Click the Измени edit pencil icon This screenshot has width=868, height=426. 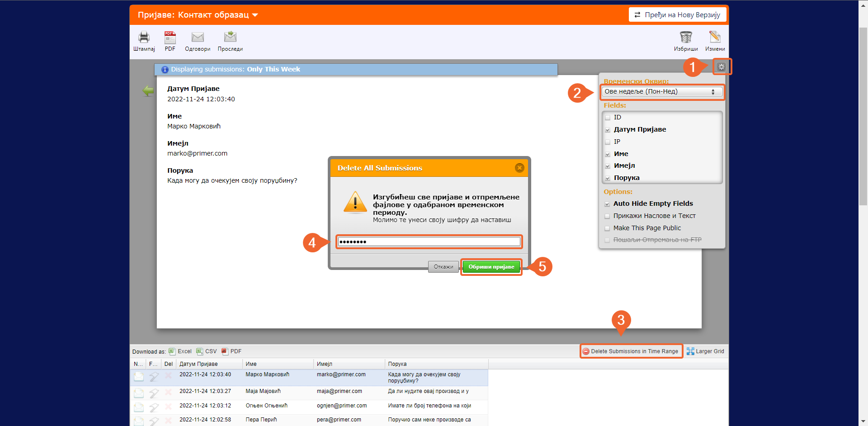715,37
